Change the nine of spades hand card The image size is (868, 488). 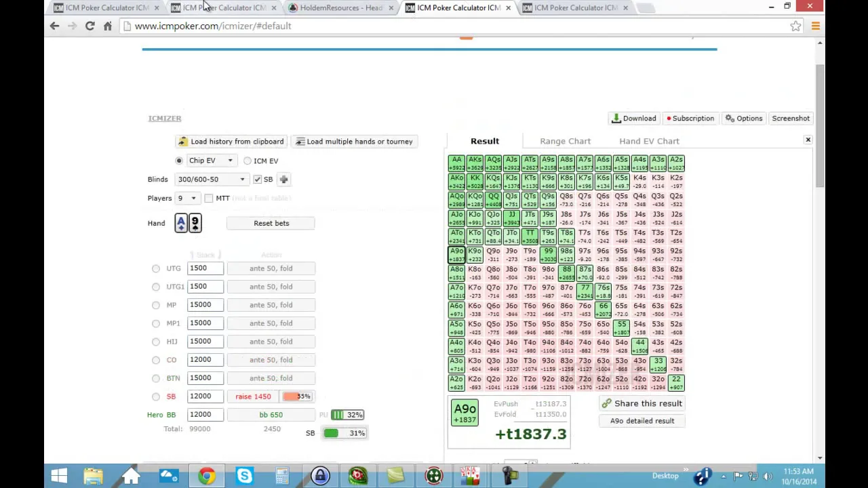pyautogui.click(x=195, y=223)
